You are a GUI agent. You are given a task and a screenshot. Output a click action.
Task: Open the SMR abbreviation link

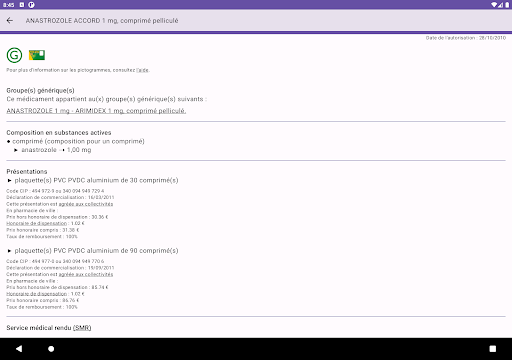pyautogui.click(x=82, y=328)
